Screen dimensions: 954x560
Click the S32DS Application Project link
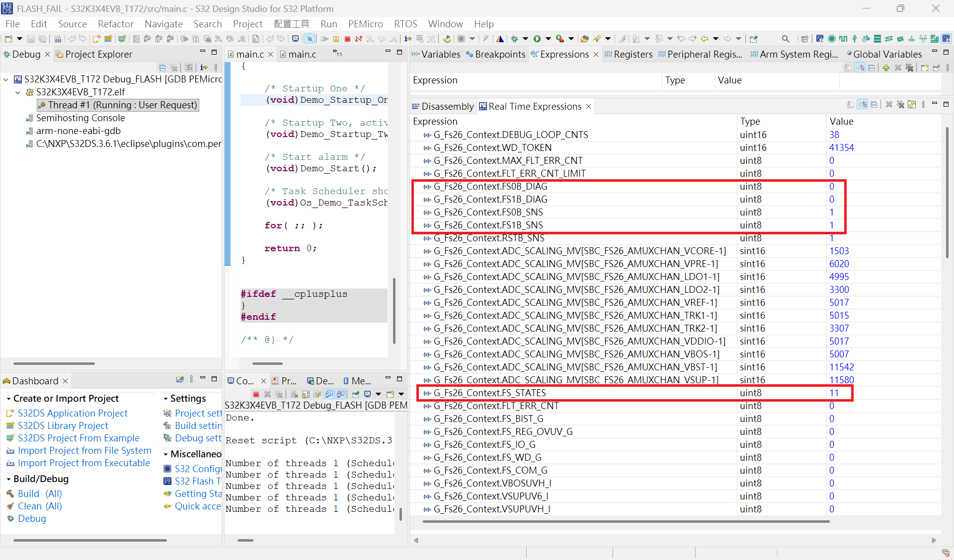click(73, 413)
